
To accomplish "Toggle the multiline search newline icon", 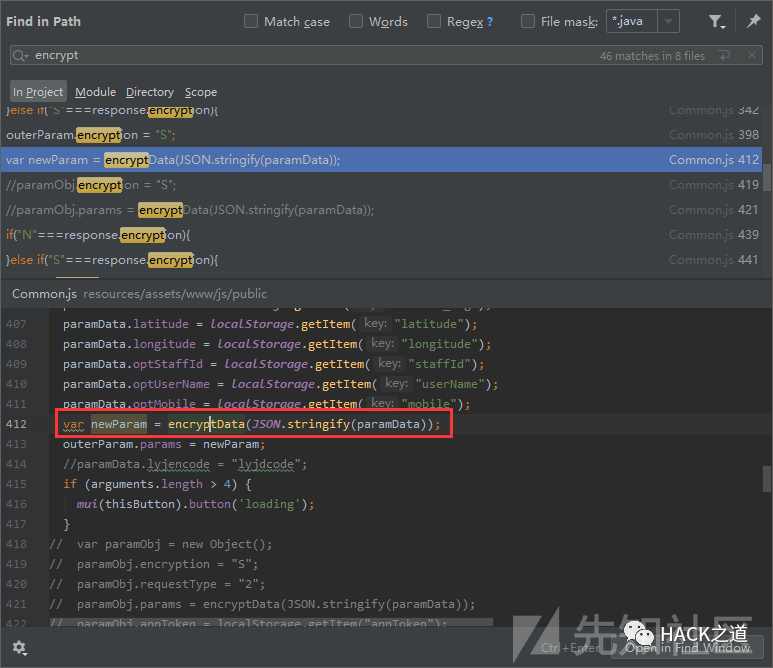I will (724, 56).
